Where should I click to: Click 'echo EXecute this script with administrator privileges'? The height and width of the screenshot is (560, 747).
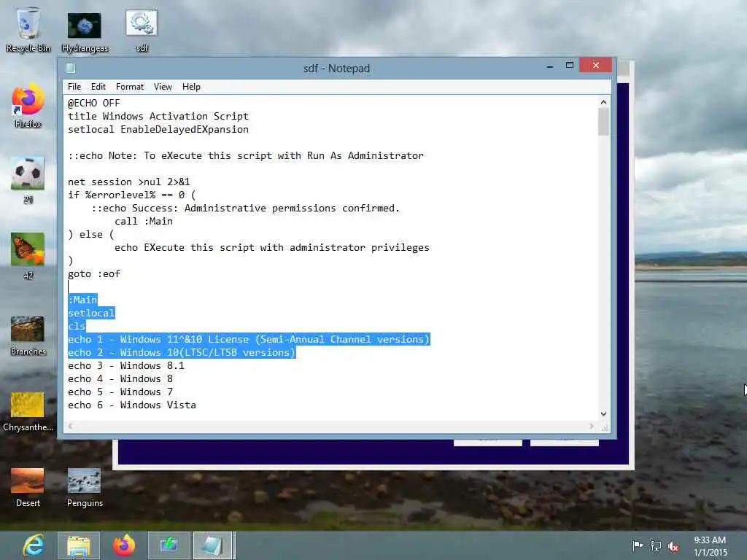point(271,248)
